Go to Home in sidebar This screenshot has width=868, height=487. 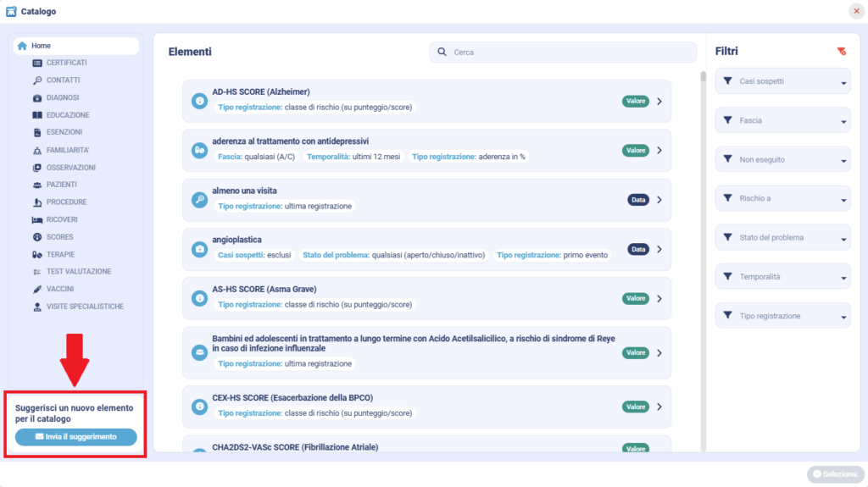coord(41,46)
